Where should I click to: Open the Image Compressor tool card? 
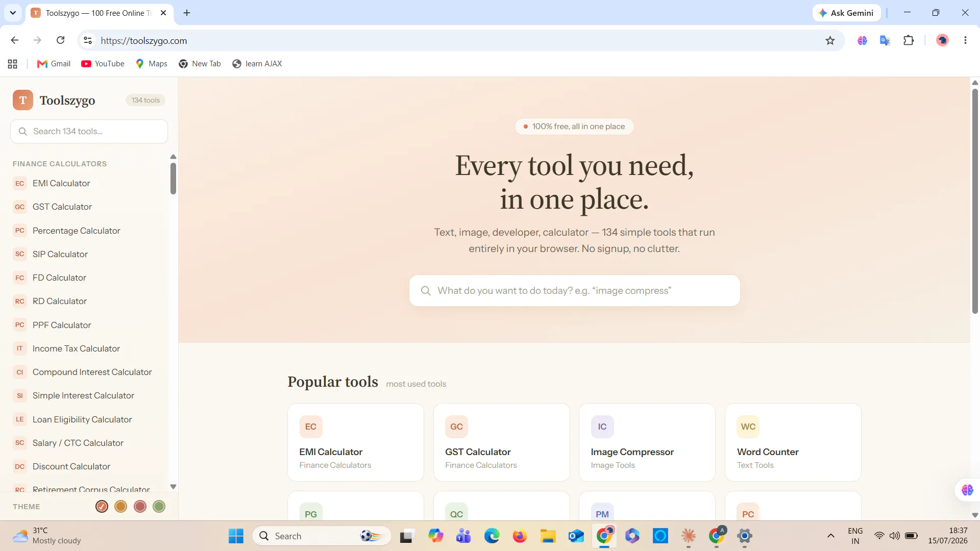(647, 442)
